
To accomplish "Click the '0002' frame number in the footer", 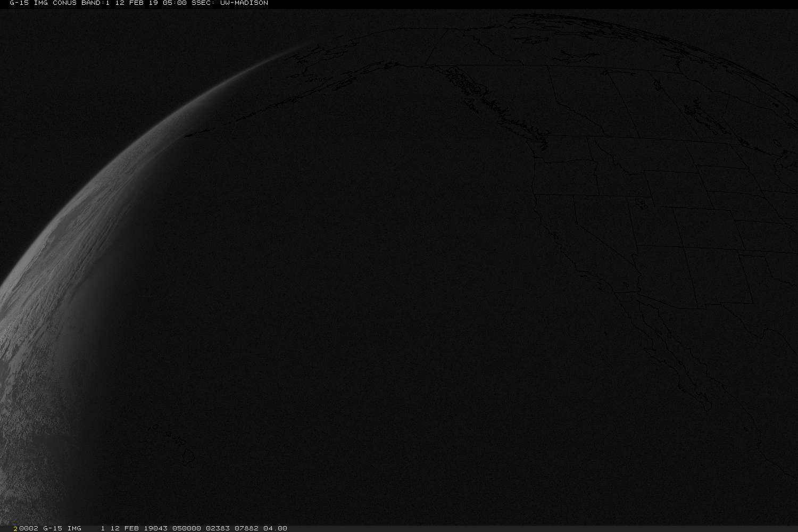I will pyautogui.click(x=28, y=528).
